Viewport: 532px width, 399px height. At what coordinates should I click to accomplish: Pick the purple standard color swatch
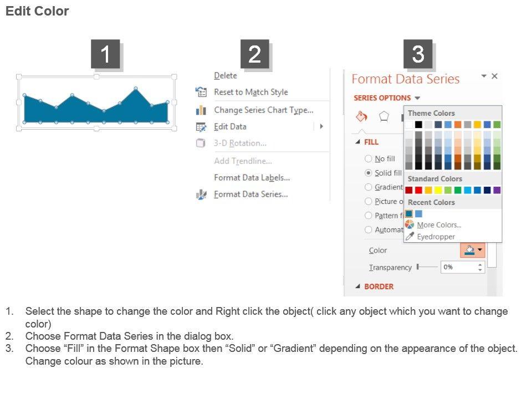coord(497,190)
